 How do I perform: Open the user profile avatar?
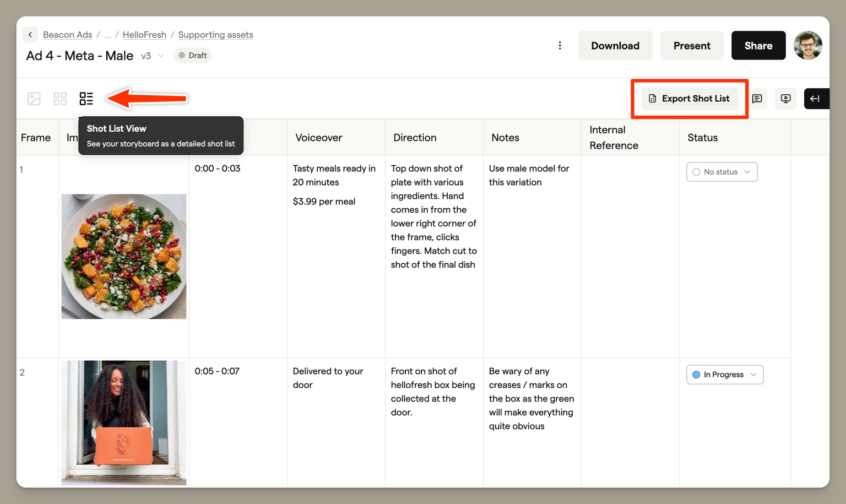tap(807, 46)
